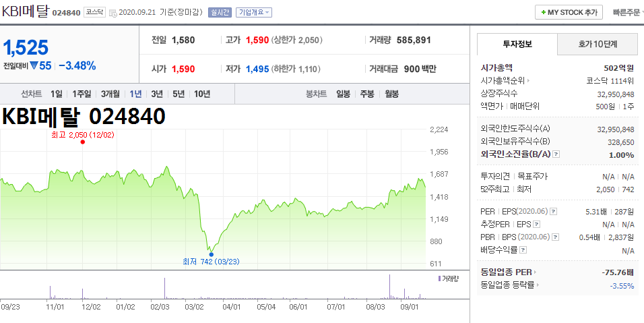The height and width of the screenshot is (323, 644).
Task: Click the help icon next to 추정PER EPS
Action: (536, 225)
